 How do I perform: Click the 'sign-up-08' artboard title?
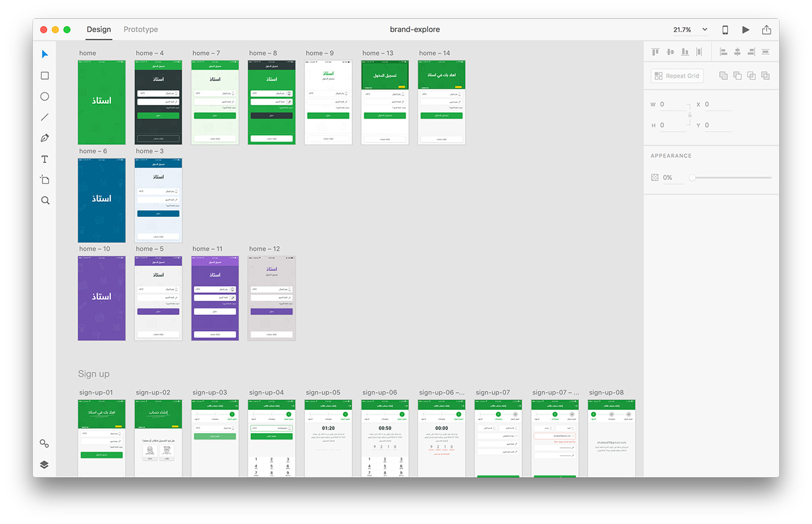click(607, 392)
